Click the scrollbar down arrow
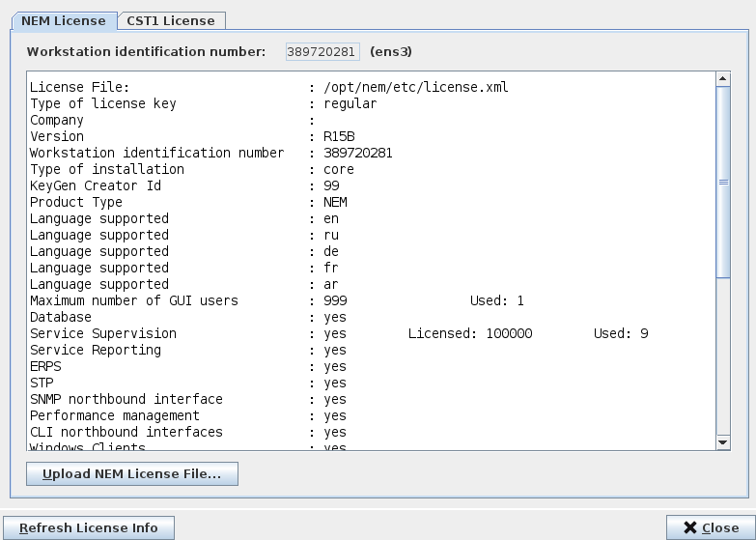The image size is (756, 540). pos(723,441)
